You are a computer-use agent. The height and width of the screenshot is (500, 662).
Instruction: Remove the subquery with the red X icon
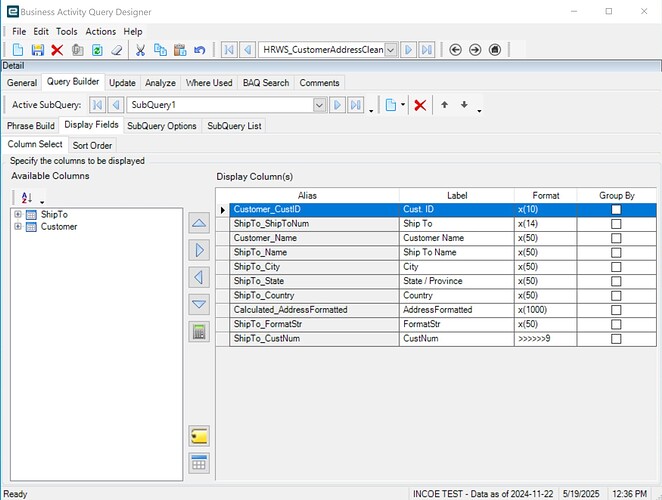[x=420, y=105]
